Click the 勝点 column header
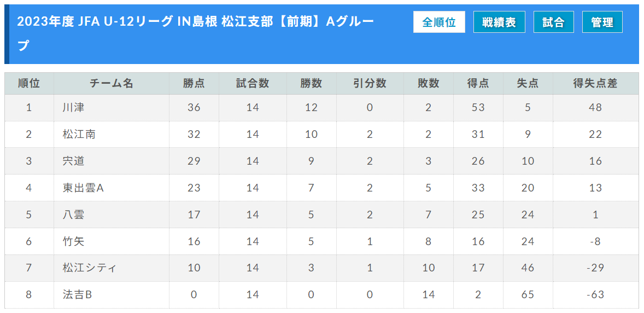Viewport: 644px width, 313px height. pos(194,84)
